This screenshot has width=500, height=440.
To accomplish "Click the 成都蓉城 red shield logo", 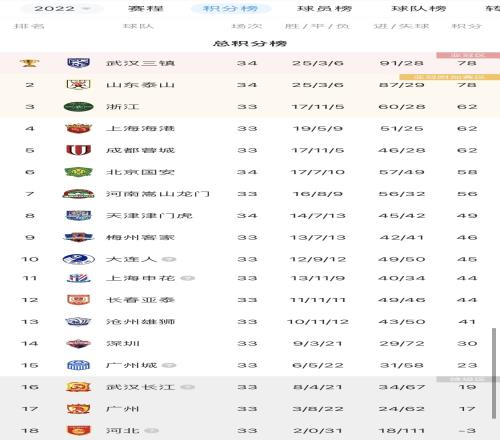I will (78, 150).
